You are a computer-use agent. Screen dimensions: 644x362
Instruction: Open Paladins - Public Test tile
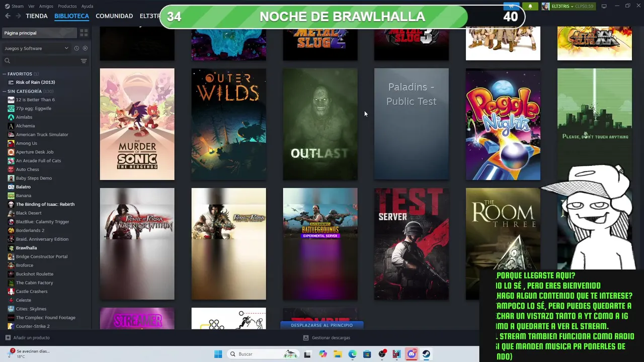coord(411,124)
